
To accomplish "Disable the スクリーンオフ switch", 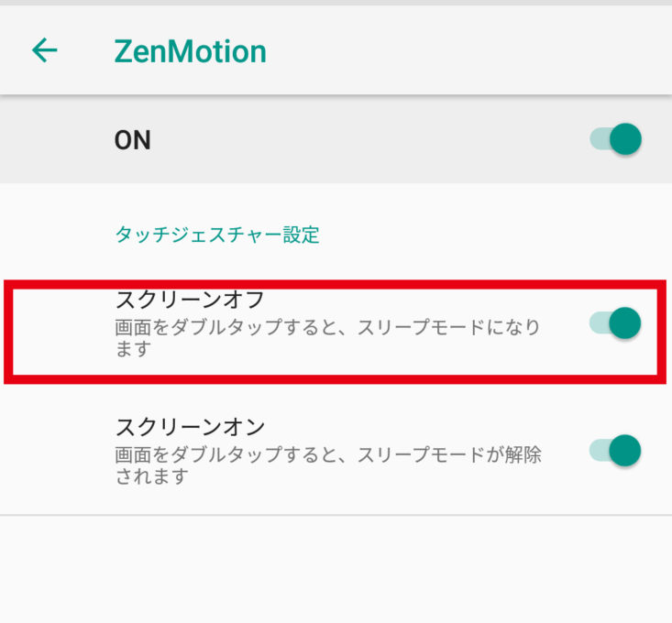I will pos(615,322).
